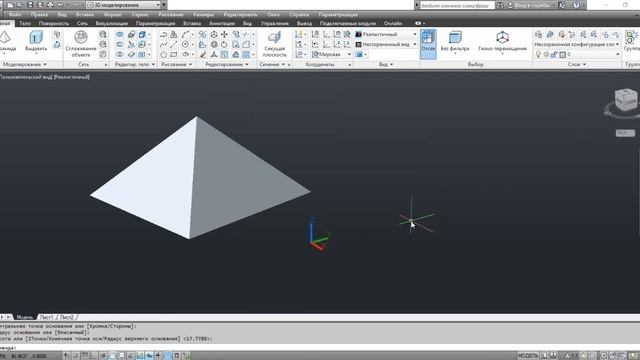
Task: Open the Help question mark icon
Action: point(576,5)
